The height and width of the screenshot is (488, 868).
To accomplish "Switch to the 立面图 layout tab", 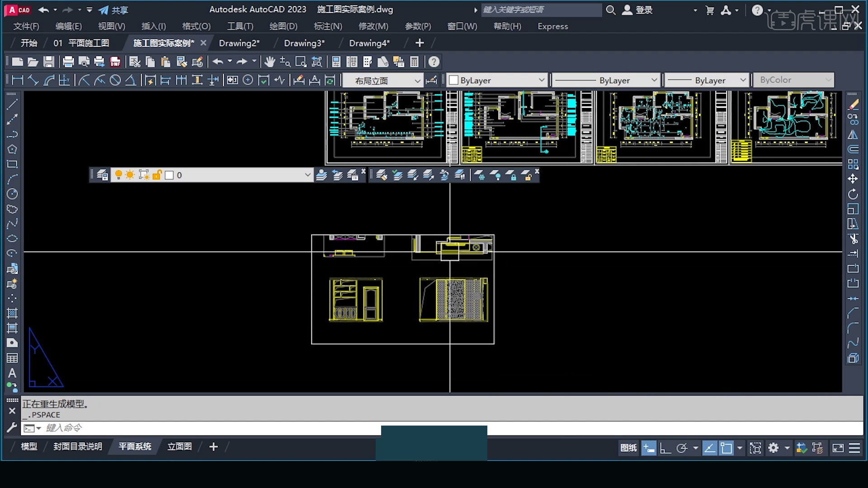I will coord(179,446).
